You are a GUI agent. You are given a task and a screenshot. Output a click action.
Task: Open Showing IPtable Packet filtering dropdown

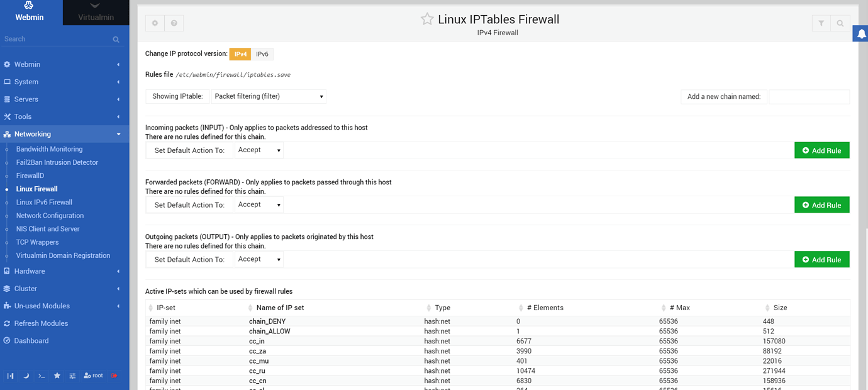[269, 96]
